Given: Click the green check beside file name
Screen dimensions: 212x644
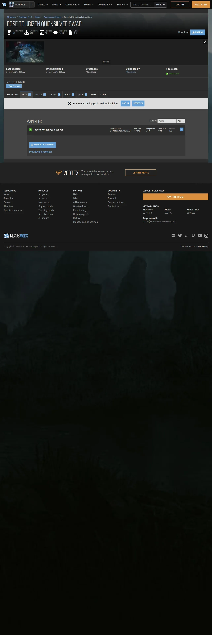Looking at the screenshot, I should [x=30, y=130].
